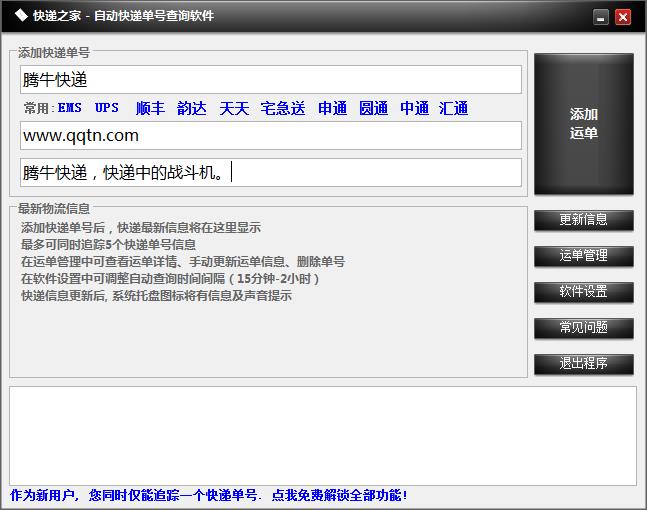Choose 宅急送 courier shortcut
The width and height of the screenshot is (647, 510).
(x=283, y=108)
